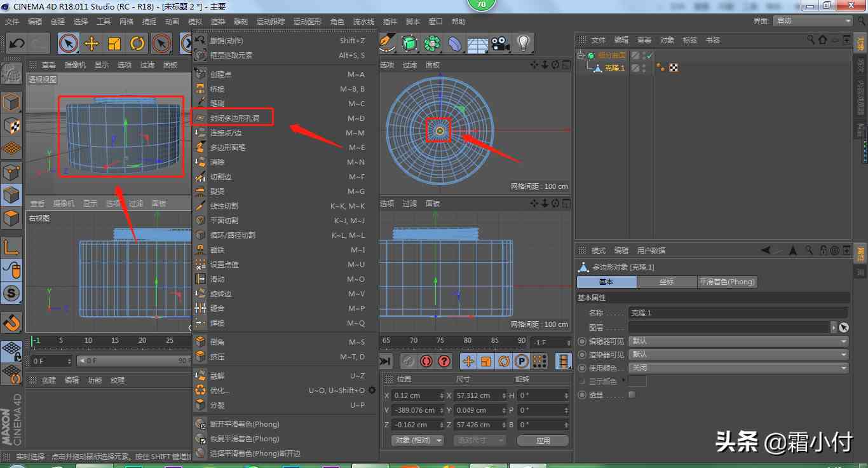The image size is (868, 468).
Task: Select the Rotate tool in the toolbar
Action: tap(137, 43)
